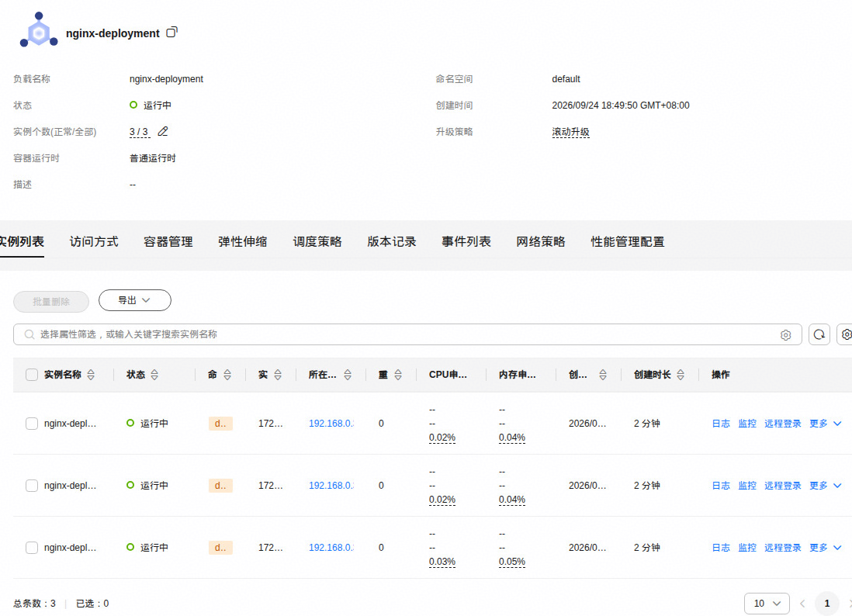The width and height of the screenshot is (852, 616).
Task: Open node 192.168.0 link in first row
Action: pyautogui.click(x=331, y=424)
